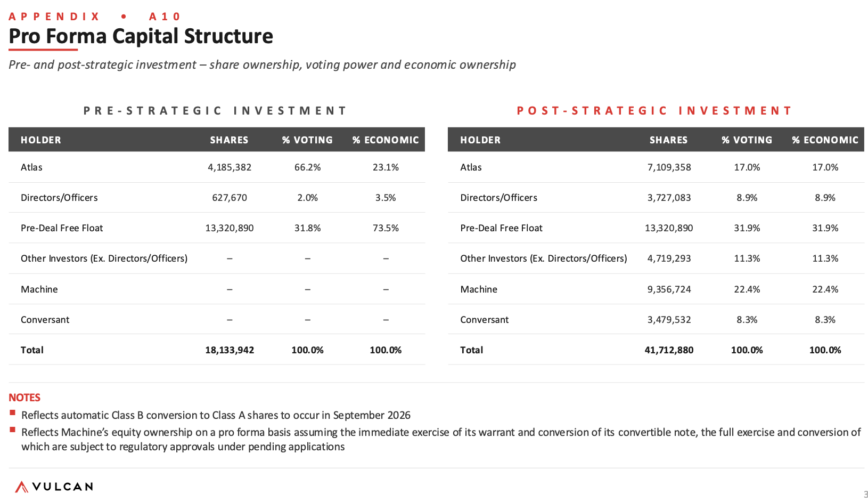Select Atlas pre-deal voting value 66.2%
This screenshot has width=868, height=502.
tap(307, 167)
